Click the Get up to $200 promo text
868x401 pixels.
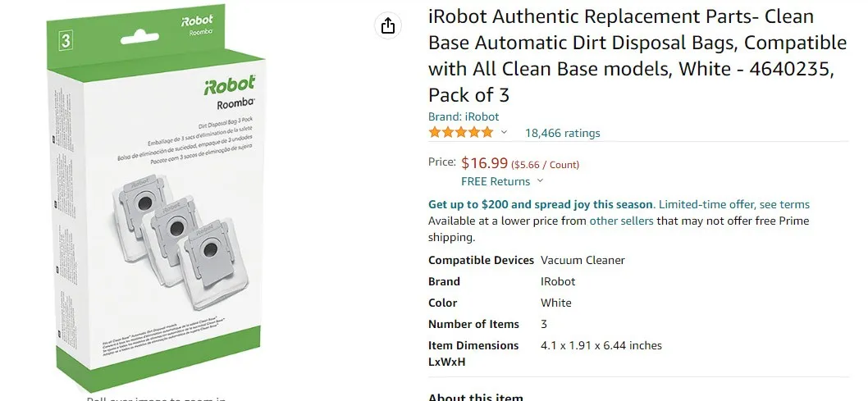click(541, 205)
